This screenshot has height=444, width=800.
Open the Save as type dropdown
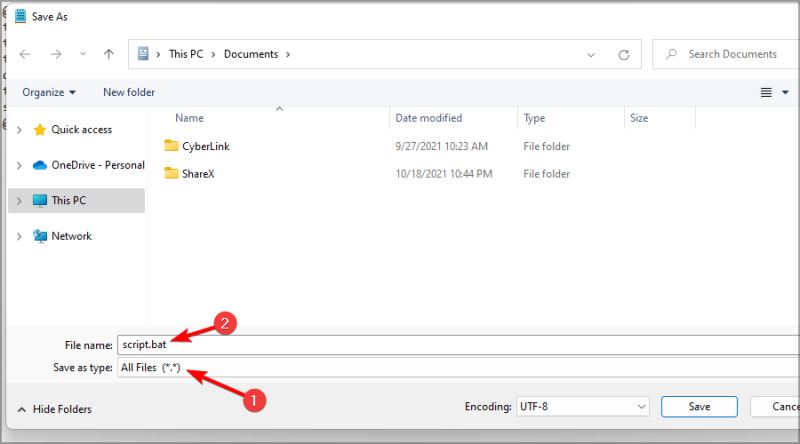(459, 367)
